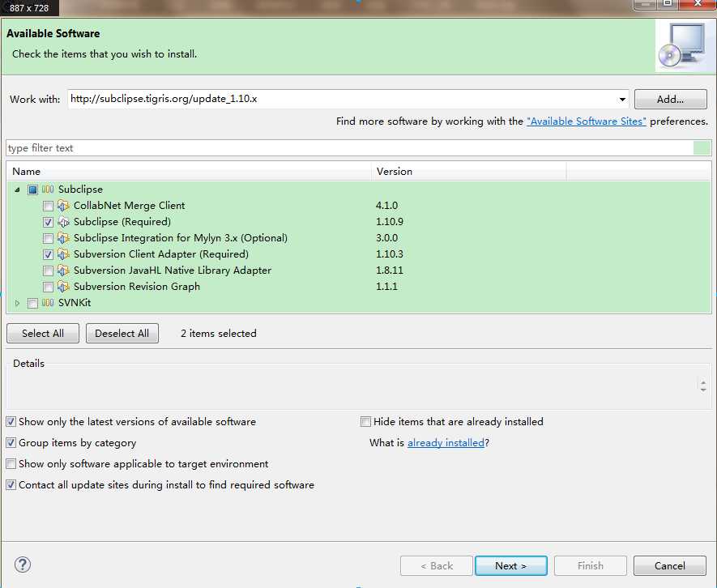Expand the SVNKit category tree
Image resolution: width=717 pixels, height=588 pixels.
point(17,303)
